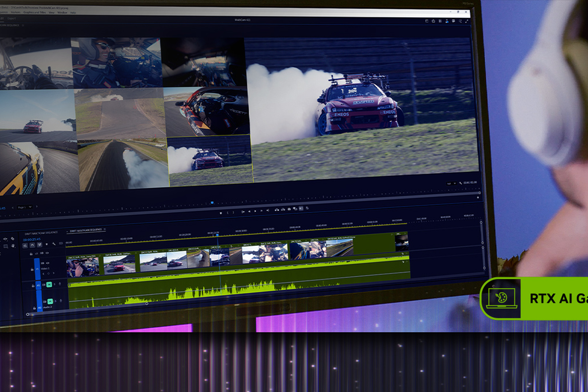The width and height of the screenshot is (588, 392).
Task: Go to Out point in Program monitor
Action: click(268, 210)
